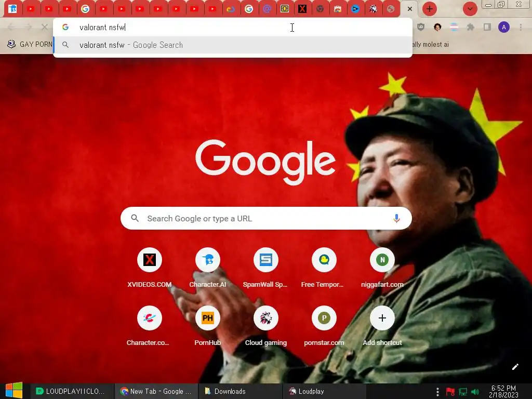This screenshot has width=532, height=399.
Task: Close the current New Tab
Action: tap(410, 9)
